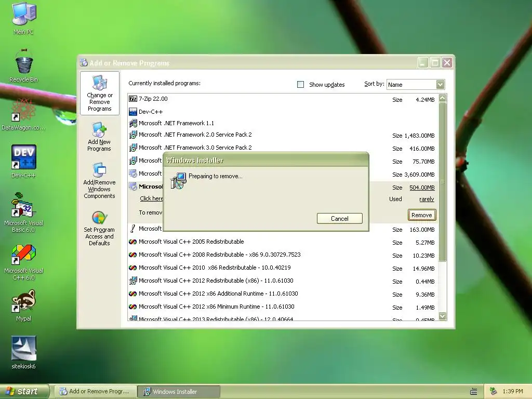This screenshot has height=399, width=532.
Task: Select the DataWagon.co shortcut icon
Action: point(23,110)
